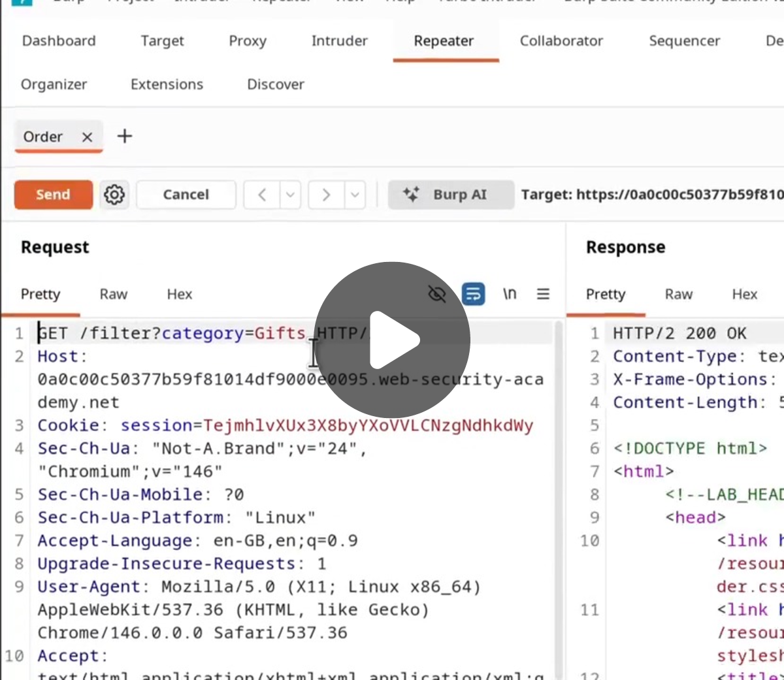
Task: Open the Dashboard tab
Action: click(x=59, y=40)
